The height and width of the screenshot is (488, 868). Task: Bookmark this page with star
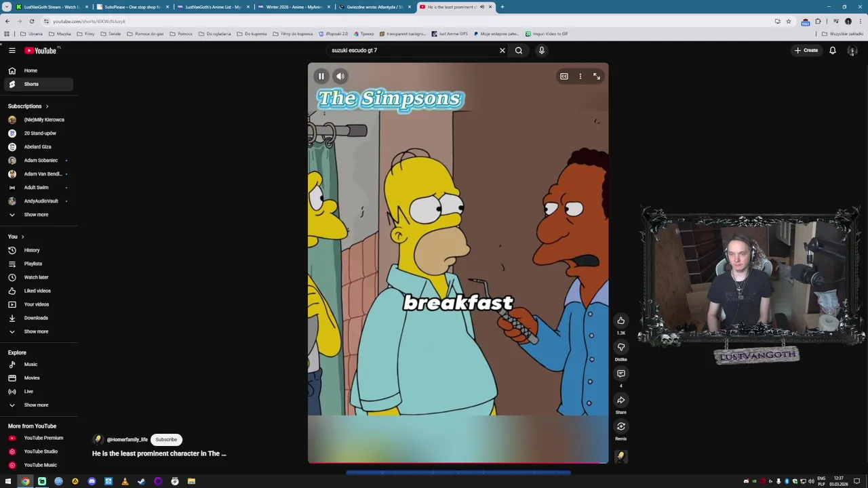click(788, 21)
